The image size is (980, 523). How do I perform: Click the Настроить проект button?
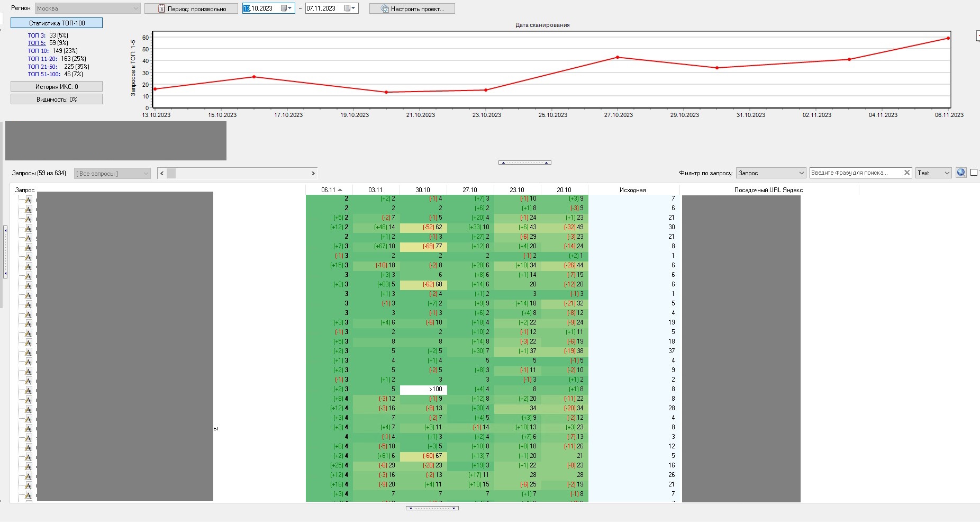pos(412,8)
